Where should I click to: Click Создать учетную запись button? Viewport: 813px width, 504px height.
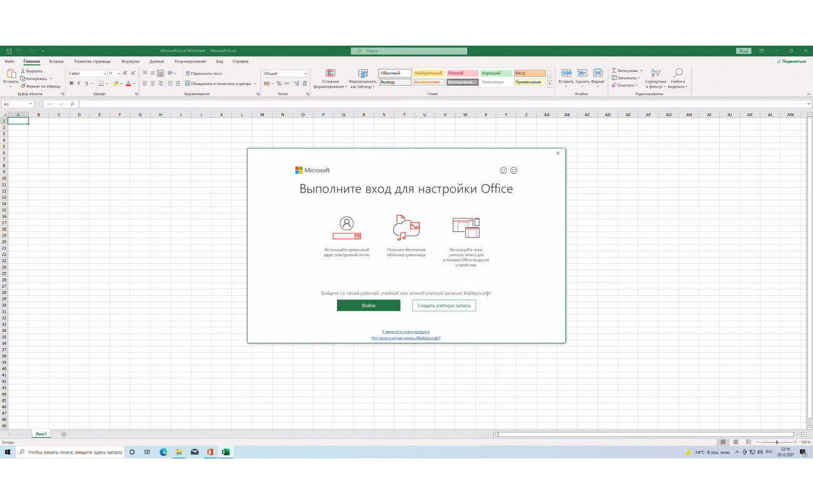coord(444,305)
